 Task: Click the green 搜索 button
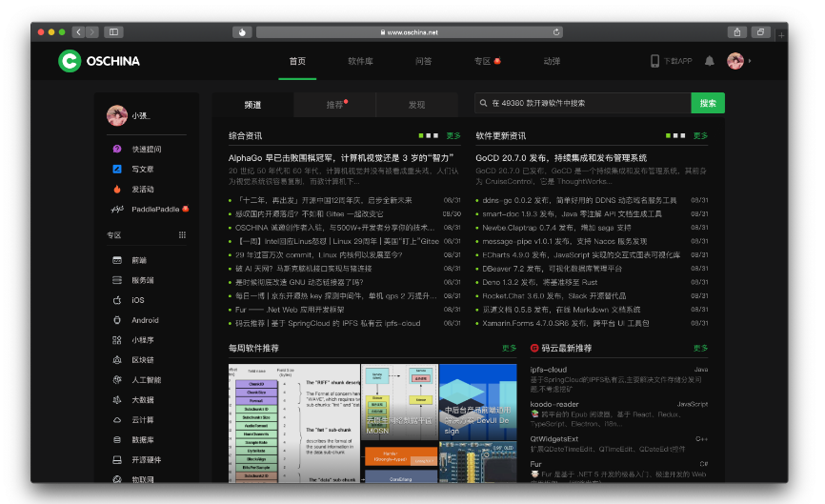pos(708,103)
